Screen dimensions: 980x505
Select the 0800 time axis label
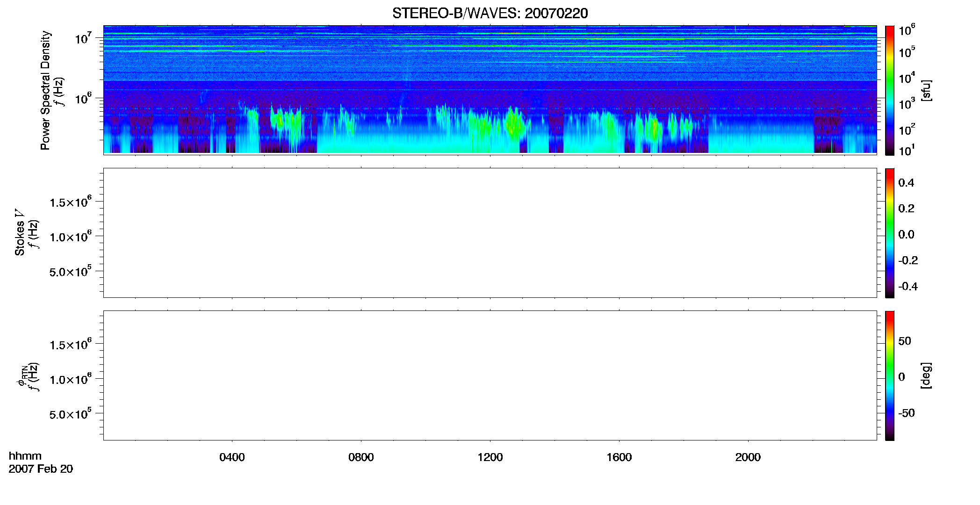(x=361, y=457)
